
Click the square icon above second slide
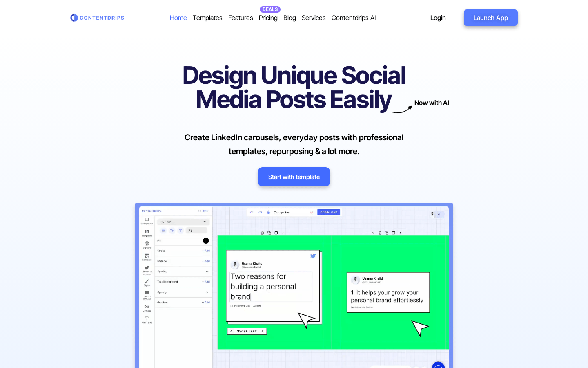[394, 233]
